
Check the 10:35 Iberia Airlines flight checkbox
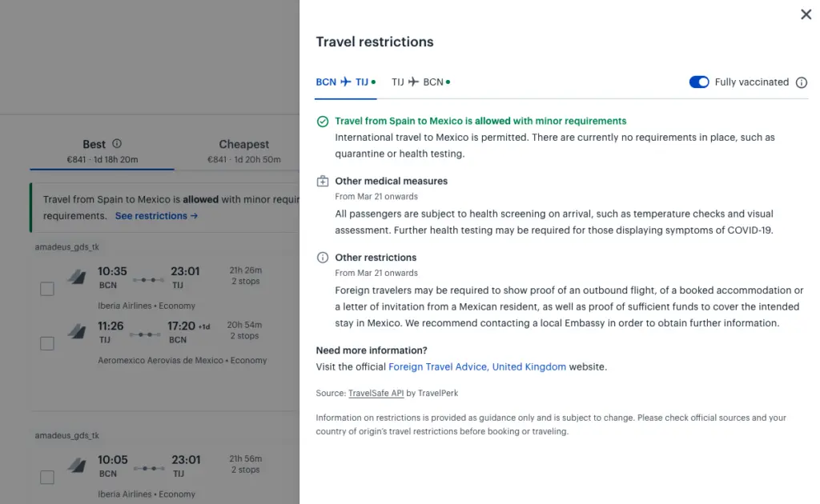(x=47, y=289)
